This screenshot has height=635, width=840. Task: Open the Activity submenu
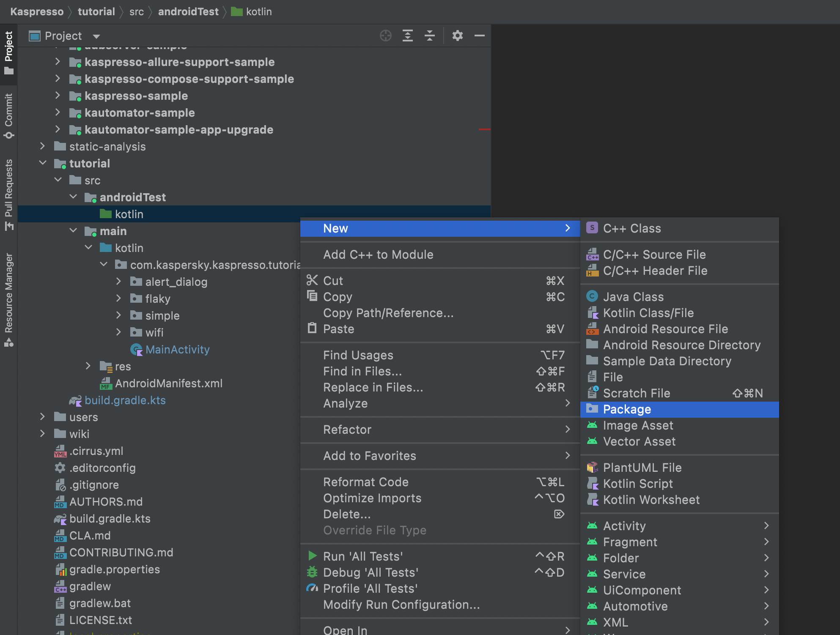point(680,526)
